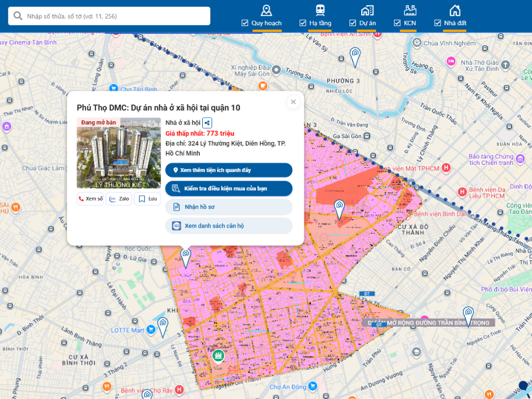Screen dimensions: 532x399
Task: Uncheck the Nhà đất checkbox
Action: coord(437,23)
